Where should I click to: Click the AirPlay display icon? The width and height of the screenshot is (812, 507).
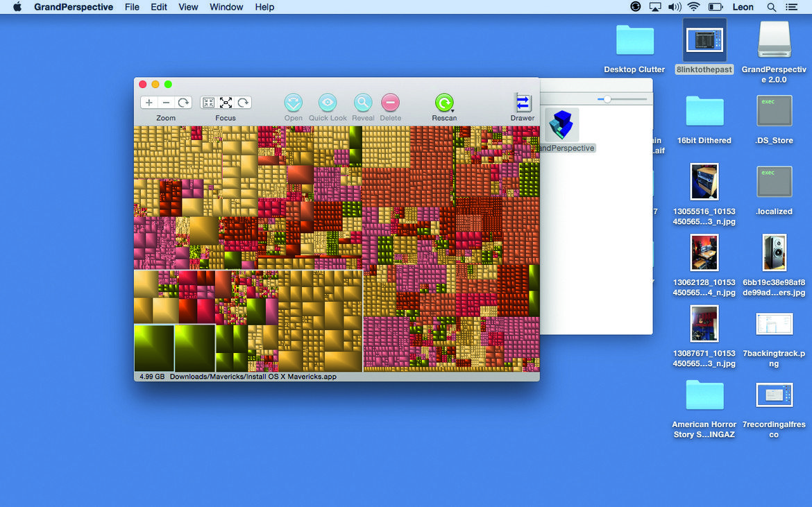click(655, 7)
